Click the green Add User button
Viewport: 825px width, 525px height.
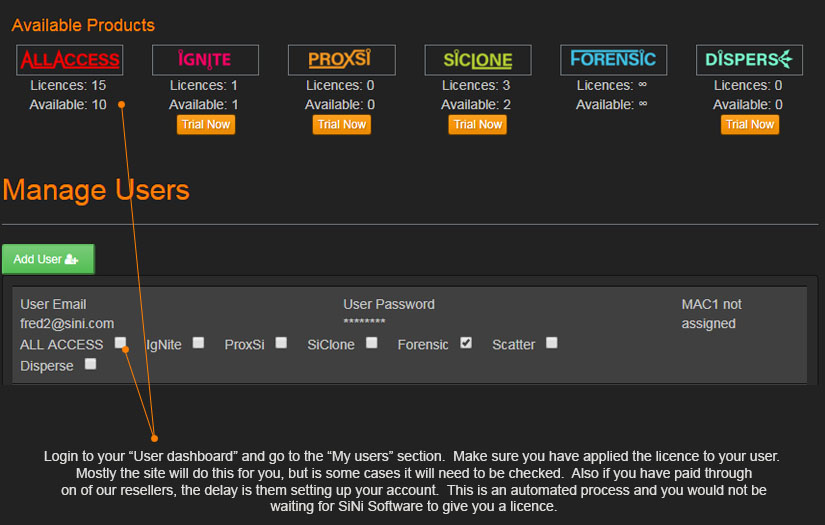(48, 259)
